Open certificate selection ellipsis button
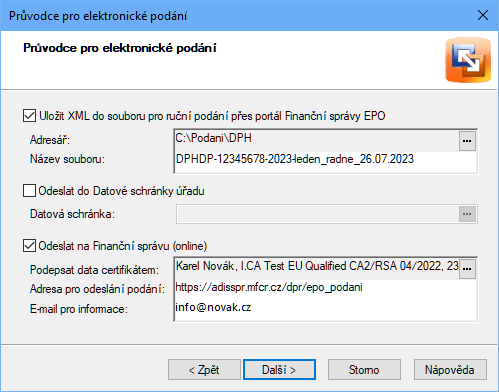 pyautogui.click(x=467, y=269)
